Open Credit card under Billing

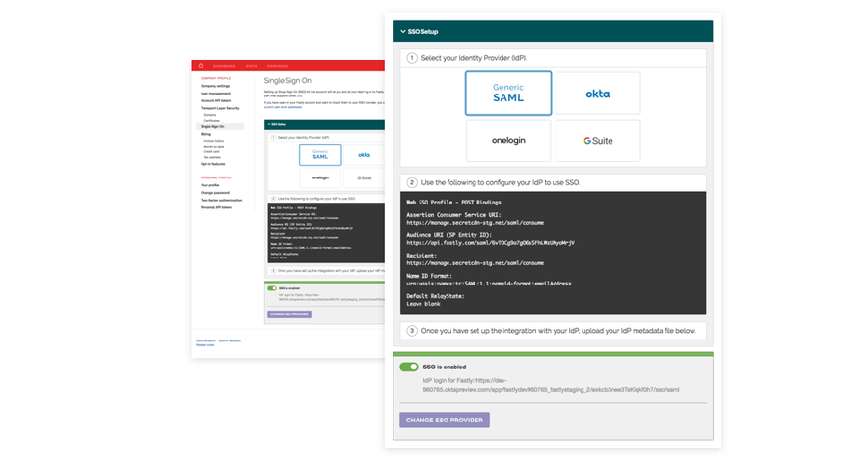pos(211,151)
